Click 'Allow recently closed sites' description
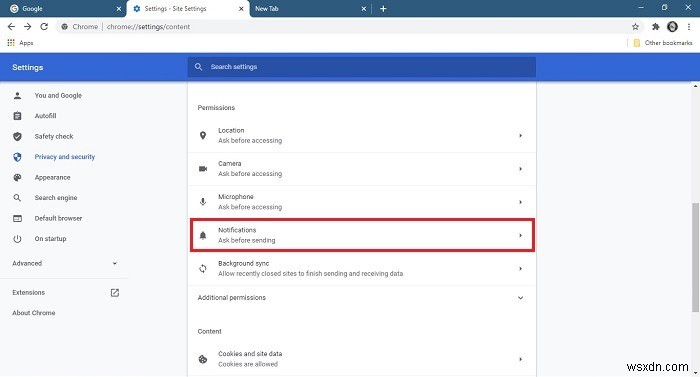Viewport: 700px width, 377px height. pos(310,273)
